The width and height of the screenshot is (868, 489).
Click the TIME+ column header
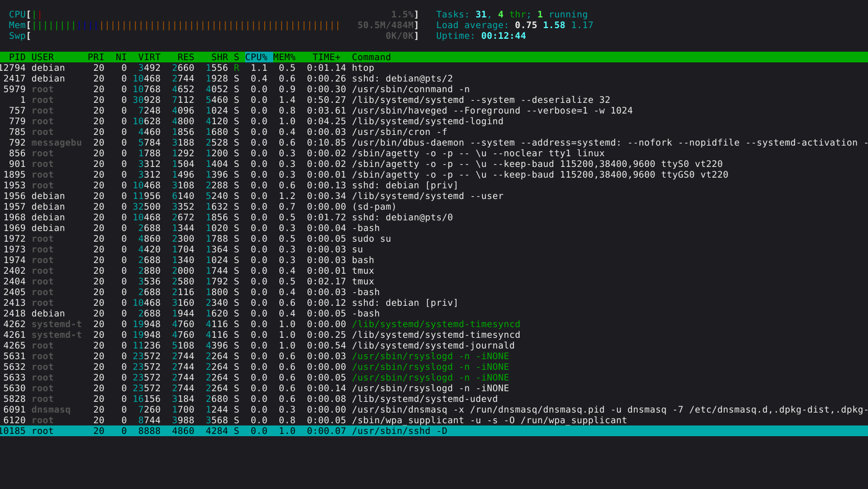326,57
